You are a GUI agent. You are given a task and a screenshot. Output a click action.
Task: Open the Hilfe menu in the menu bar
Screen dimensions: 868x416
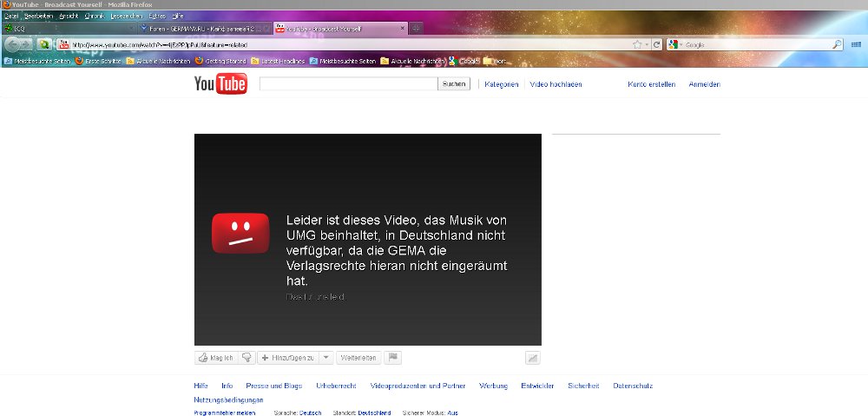(178, 16)
